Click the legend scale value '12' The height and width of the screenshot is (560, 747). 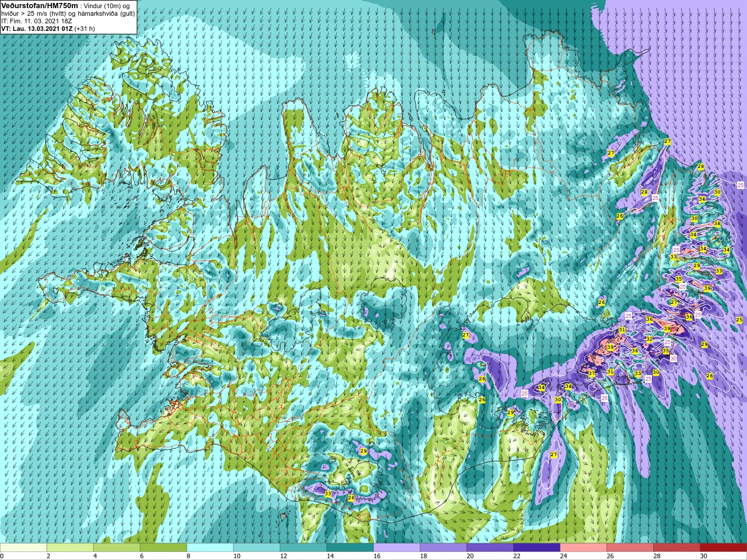point(284,556)
